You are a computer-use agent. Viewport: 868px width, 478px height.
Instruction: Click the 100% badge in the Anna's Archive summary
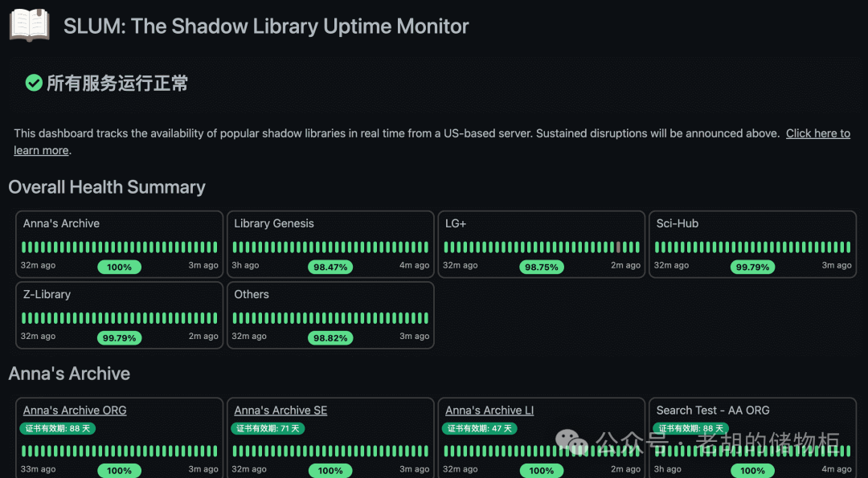click(120, 268)
